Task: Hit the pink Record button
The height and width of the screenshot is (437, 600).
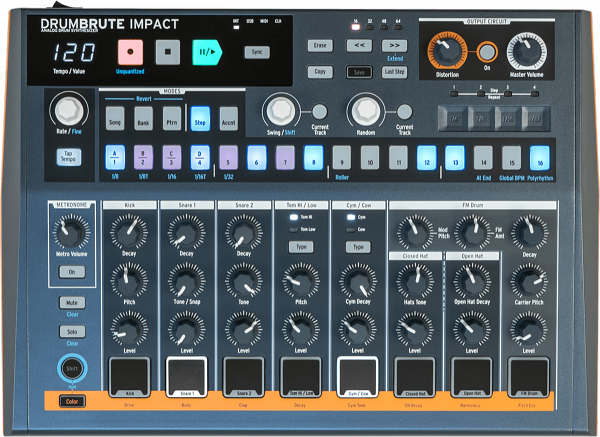Action: pos(130,52)
